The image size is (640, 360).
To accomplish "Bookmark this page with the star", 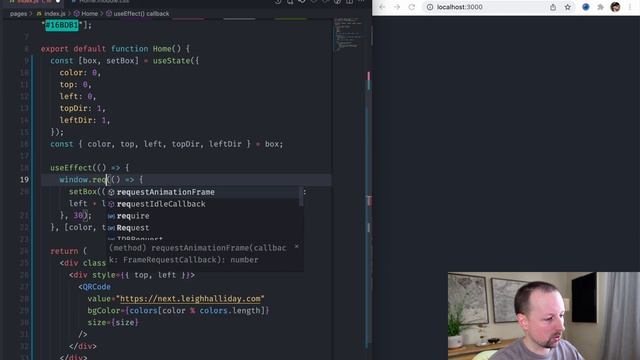I will pos(567,7).
